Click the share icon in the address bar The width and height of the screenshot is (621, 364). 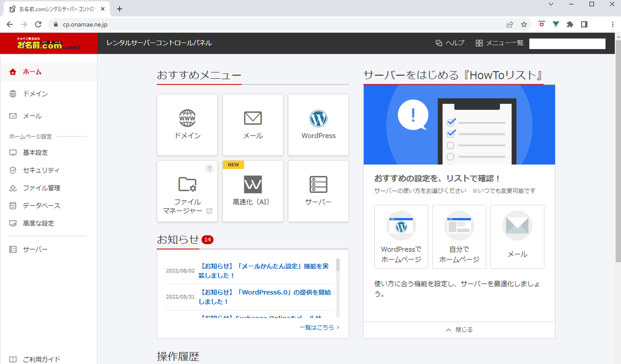(510, 24)
